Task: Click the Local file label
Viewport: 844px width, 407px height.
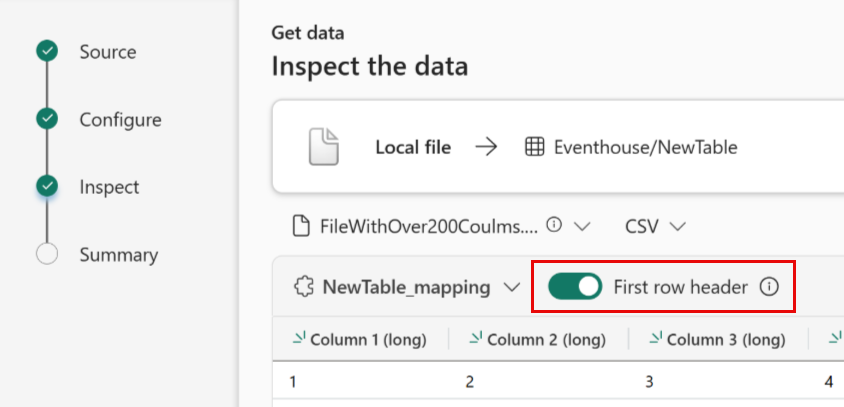Action: tap(413, 147)
